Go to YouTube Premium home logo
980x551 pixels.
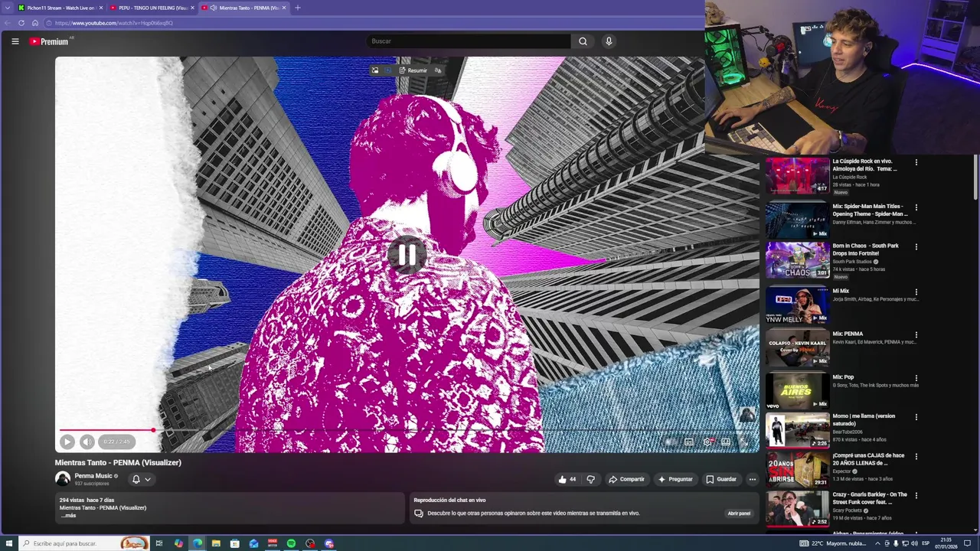[50, 41]
